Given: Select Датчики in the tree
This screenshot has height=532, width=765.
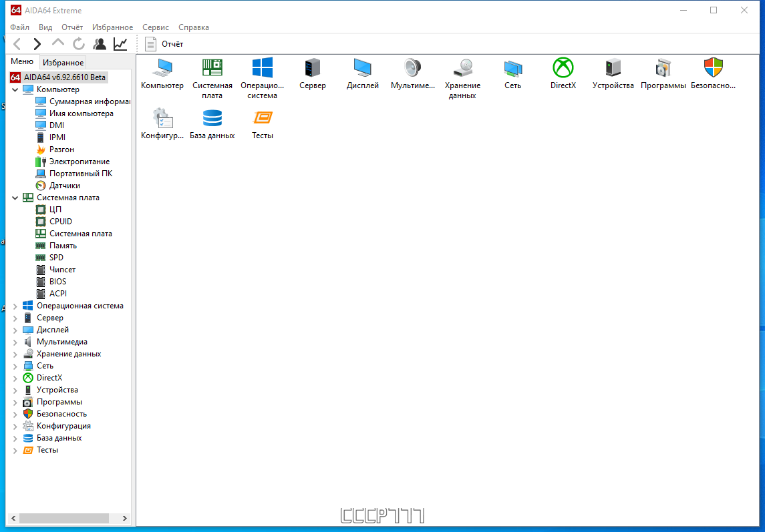Looking at the screenshot, I should pos(58,186).
